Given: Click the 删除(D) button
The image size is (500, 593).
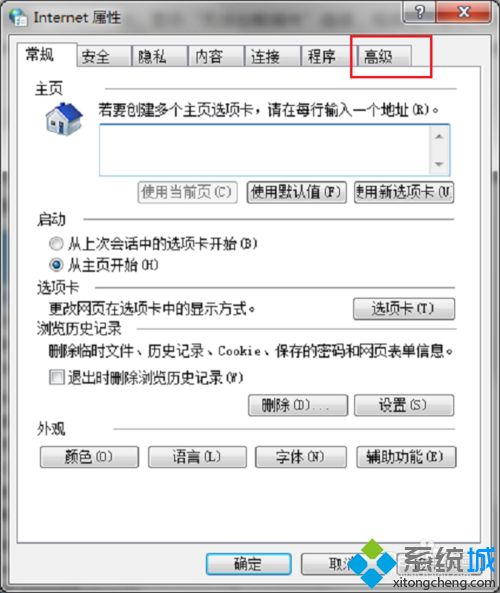Looking at the screenshot, I should (298, 405).
